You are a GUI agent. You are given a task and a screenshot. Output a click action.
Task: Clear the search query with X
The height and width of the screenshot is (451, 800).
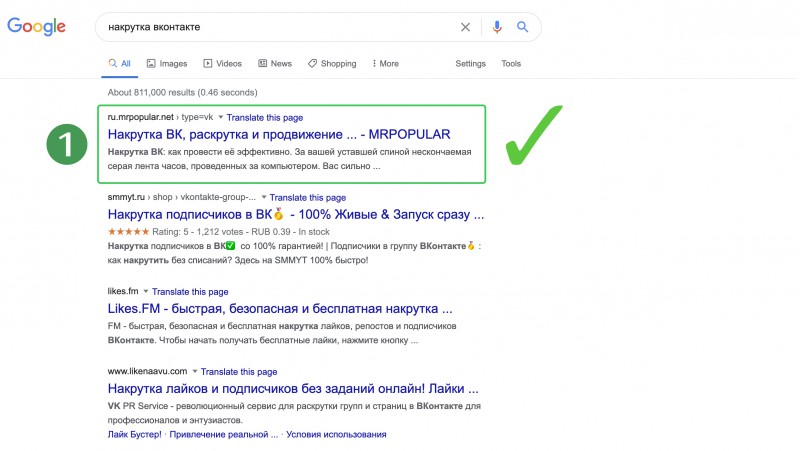pos(465,27)
